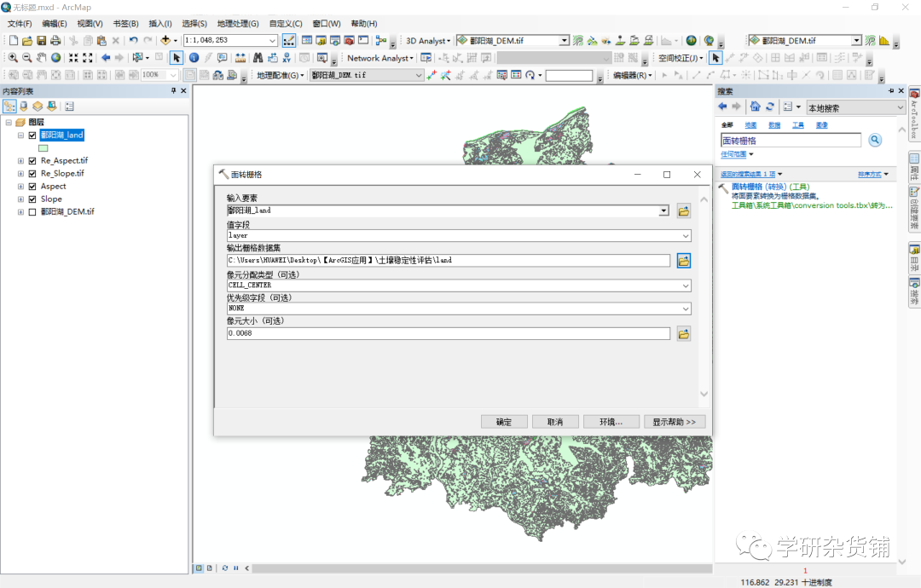Viewport: 921px width, 588px height.
Task: Open the browse dialog for 输出栅格数据集
Action: click(683, 260)
